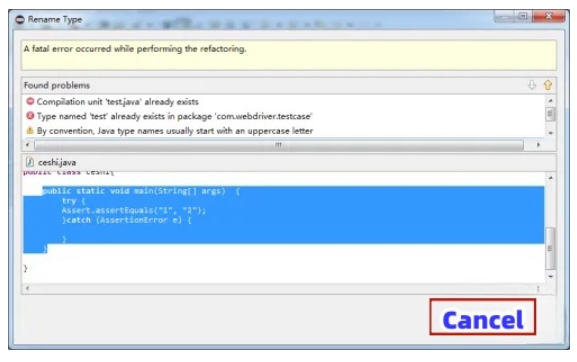
Task: Select next problem down arrow icon
Action: [x=532, y=85]
